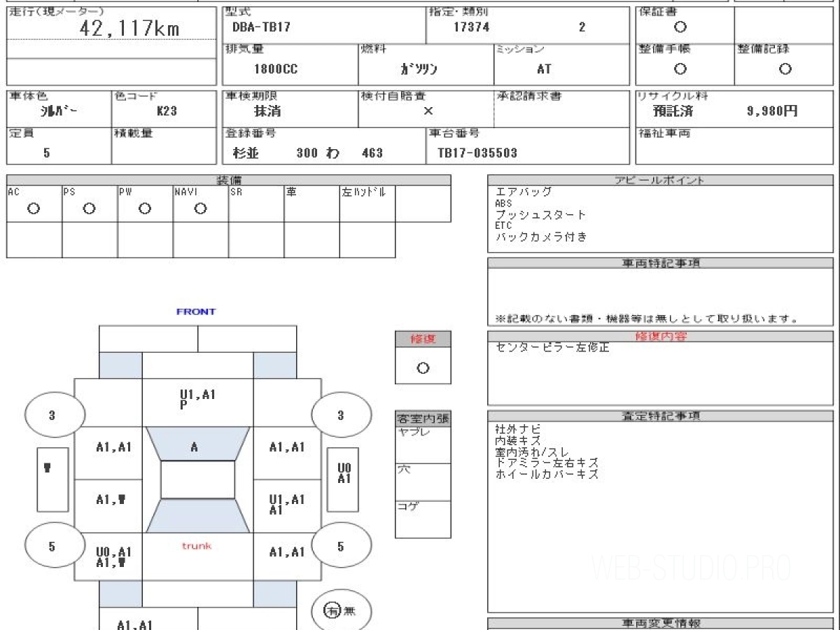This screenshot has width=840, height=630.
Task: Click the アピールポイント section header
Action: click(x=659, y=180)
